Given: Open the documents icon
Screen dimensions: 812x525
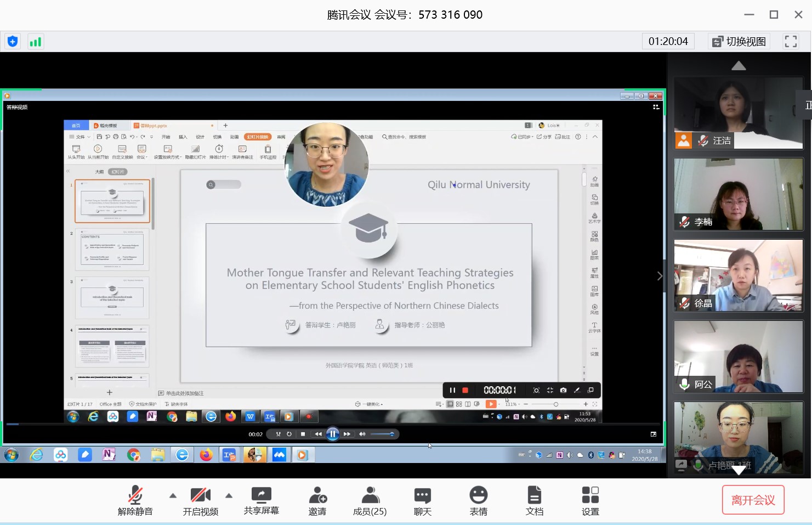Looking at the screenshot, I should 534,500.
